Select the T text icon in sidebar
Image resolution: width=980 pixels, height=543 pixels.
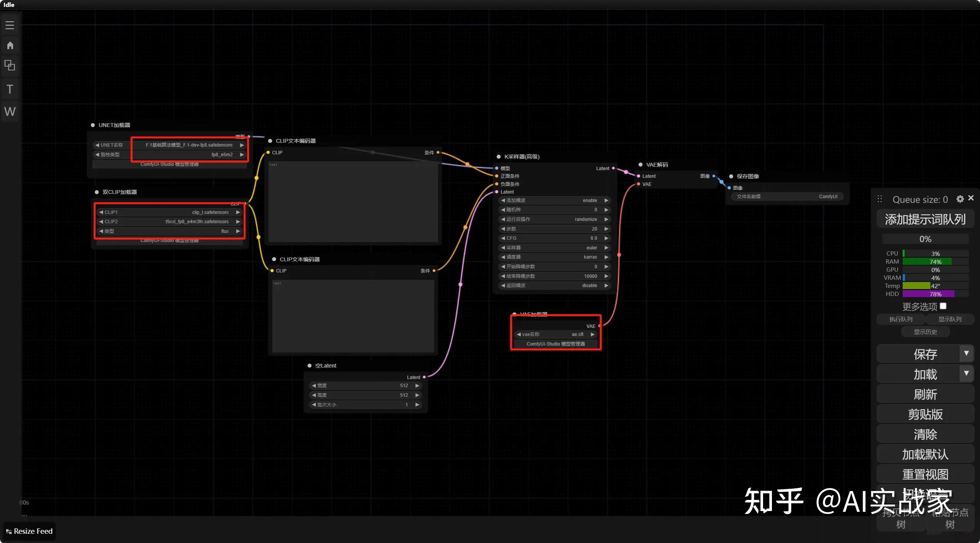(x=10, y=89)
